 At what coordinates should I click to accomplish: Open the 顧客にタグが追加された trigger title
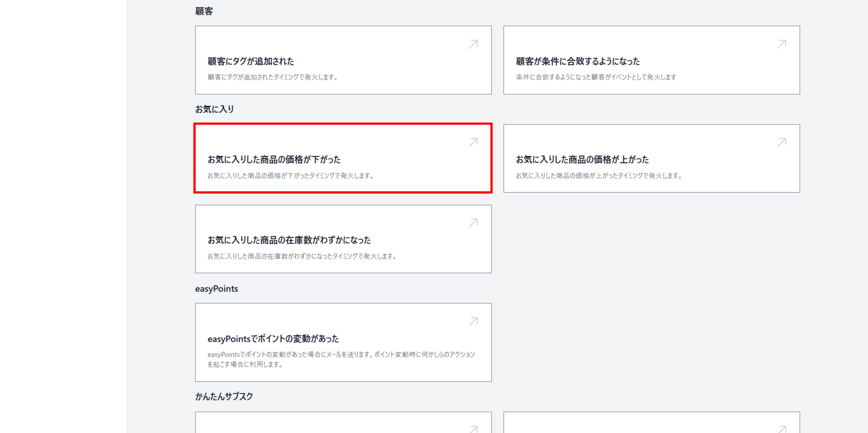tap(251, 61)
